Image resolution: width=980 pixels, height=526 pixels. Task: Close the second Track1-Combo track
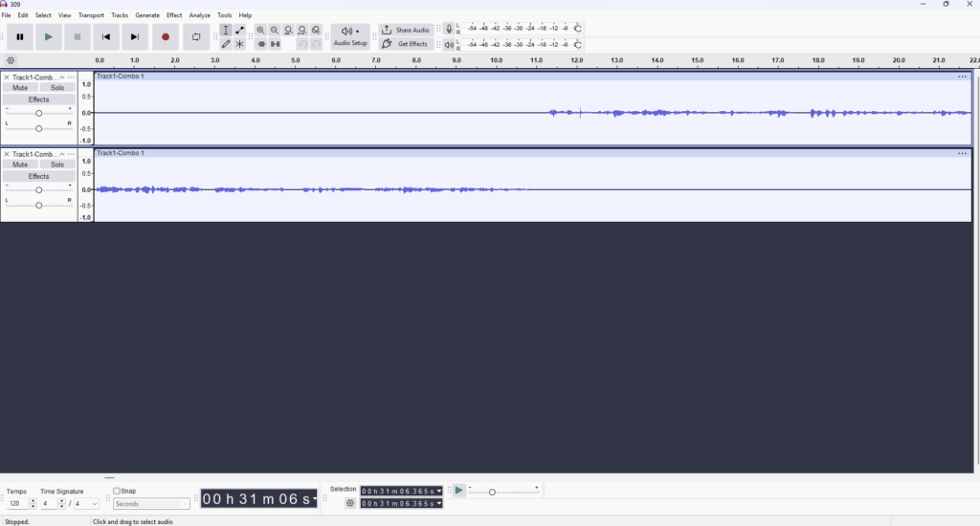pos(7,154)
